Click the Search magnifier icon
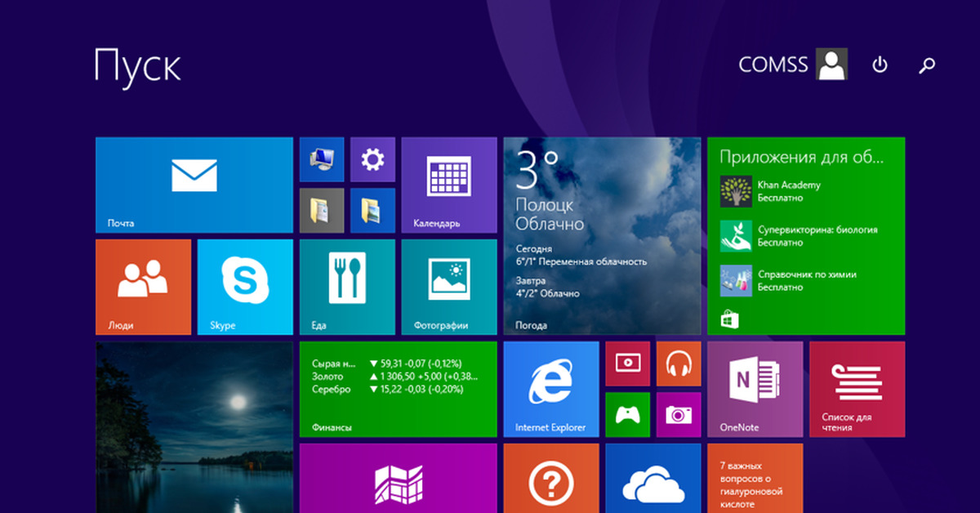 pyautogui.click(x=927, y=65)
